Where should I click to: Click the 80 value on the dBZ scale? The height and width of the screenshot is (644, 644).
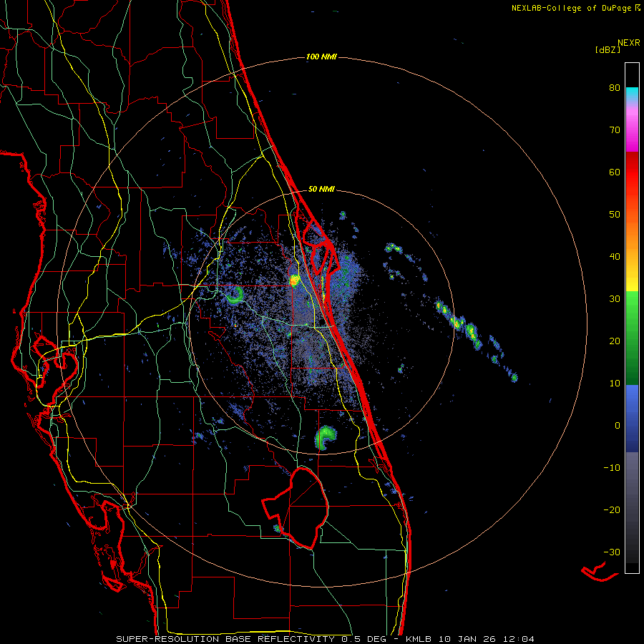coord(615,88)
